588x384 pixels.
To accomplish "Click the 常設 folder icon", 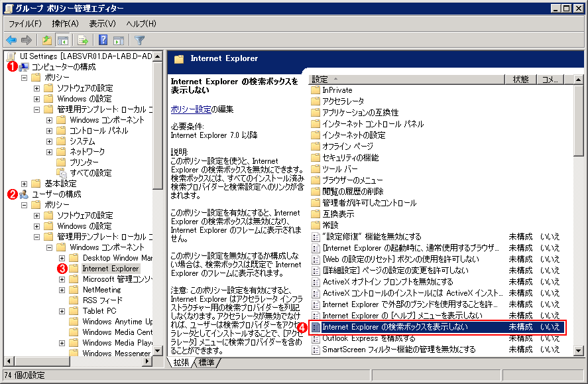I will pos(316,225).
